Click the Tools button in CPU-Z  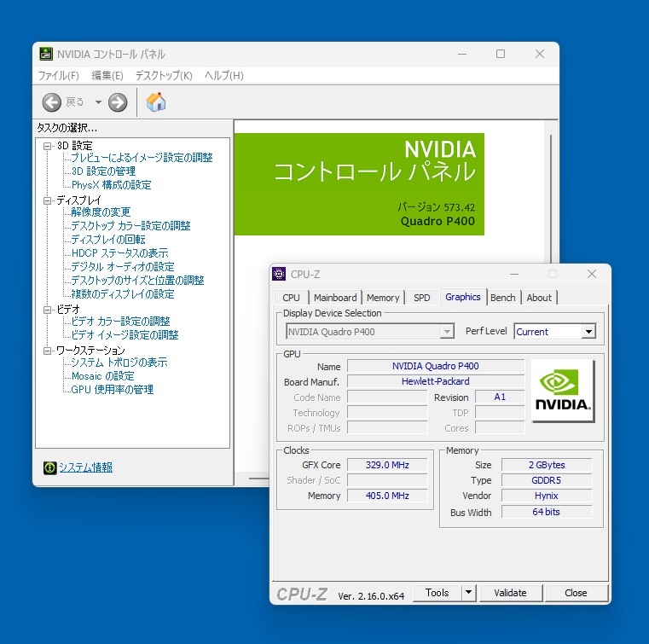coord(437,593)
